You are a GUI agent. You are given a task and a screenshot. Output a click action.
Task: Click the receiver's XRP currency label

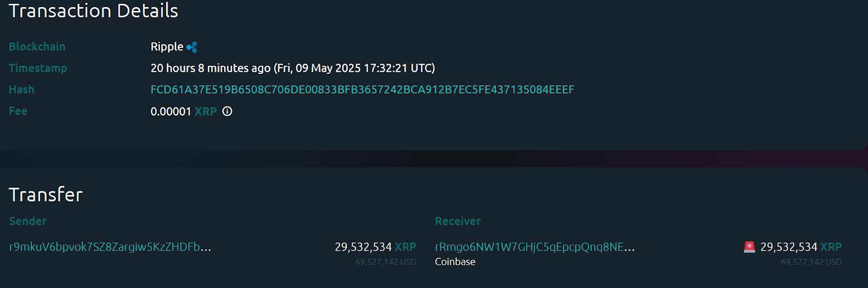(x=831, y=247)
